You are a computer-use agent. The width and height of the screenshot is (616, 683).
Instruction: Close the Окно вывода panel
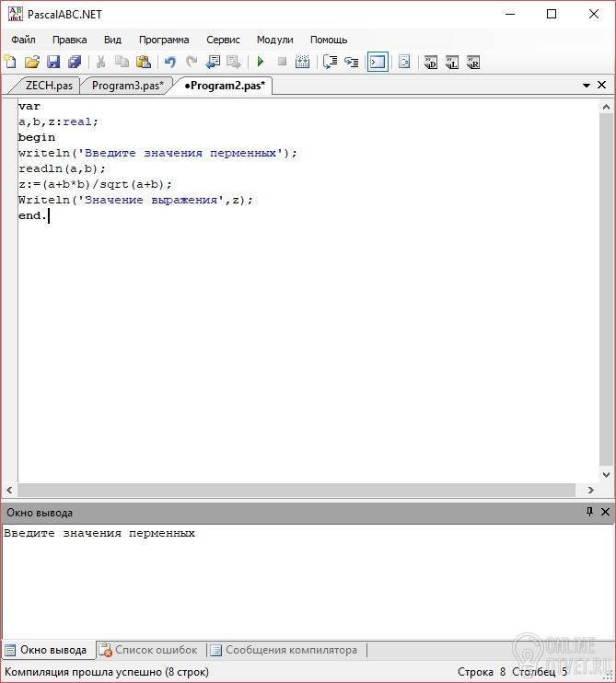(605, 512)
